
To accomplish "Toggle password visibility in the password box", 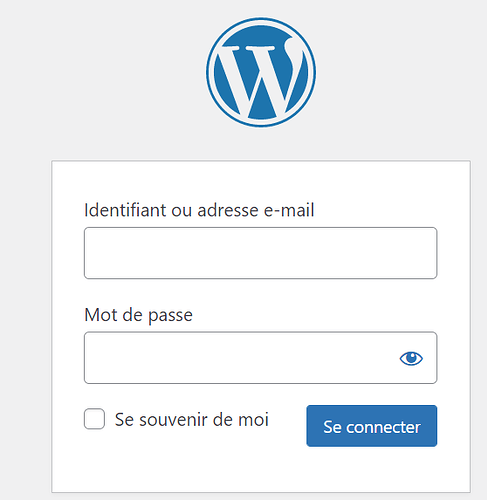I will [x=411, y=358].
